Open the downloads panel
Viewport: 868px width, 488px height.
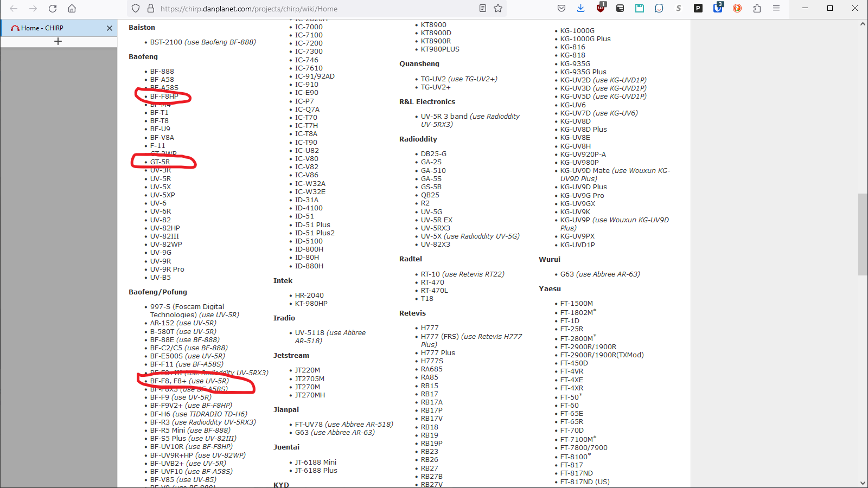coord(580,8)
